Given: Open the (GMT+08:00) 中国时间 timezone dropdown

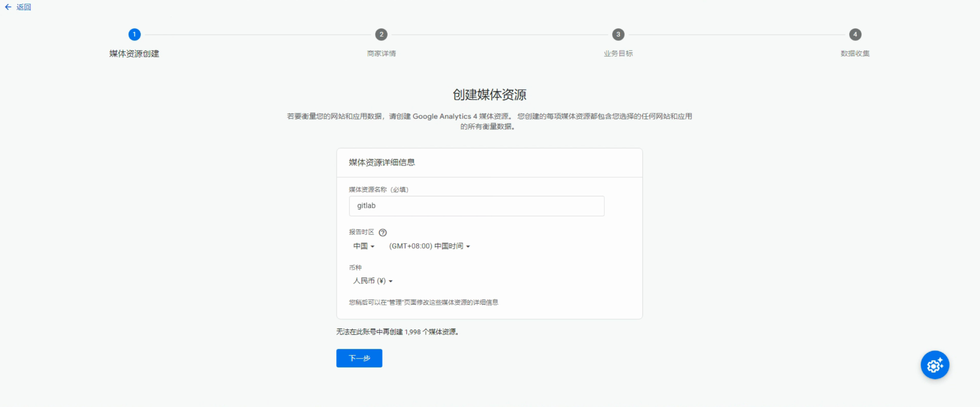Looking at the screenshot, I should point(429,246).
